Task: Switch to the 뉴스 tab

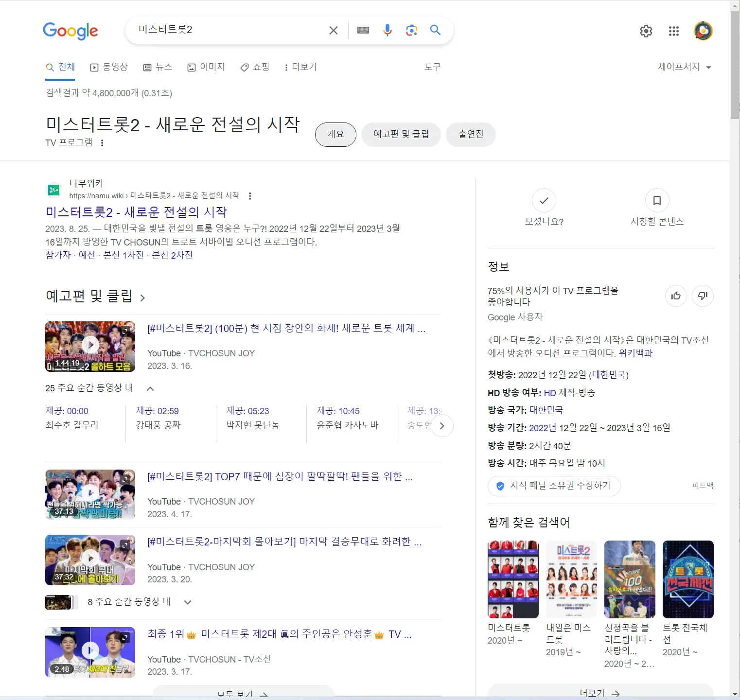Action: click(158, 67)
